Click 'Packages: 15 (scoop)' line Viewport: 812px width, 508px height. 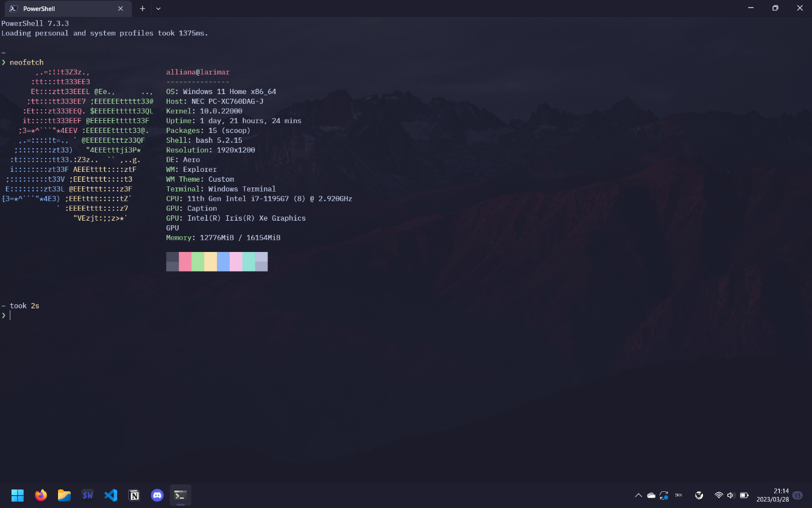[208, 131]
